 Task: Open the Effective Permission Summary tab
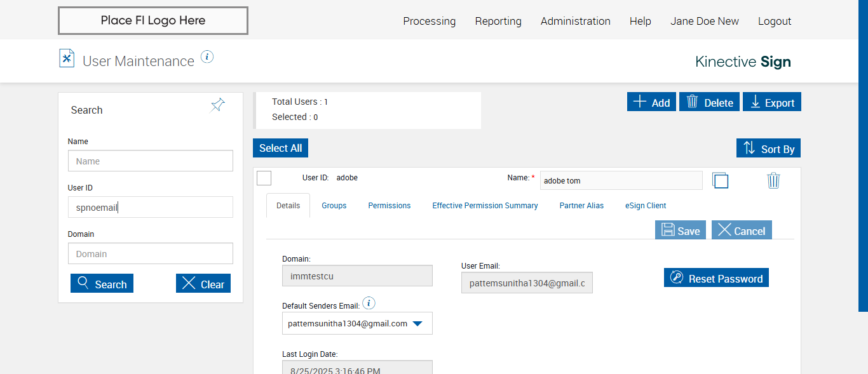[485, 206]
